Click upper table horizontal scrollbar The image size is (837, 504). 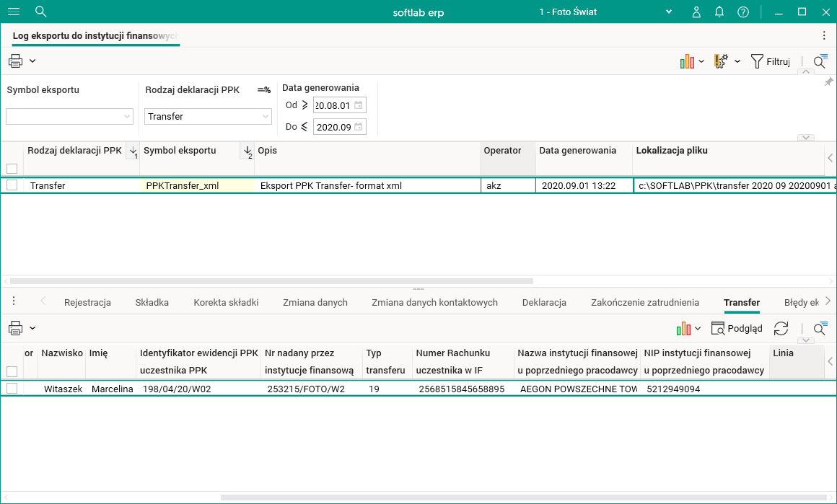271,281
